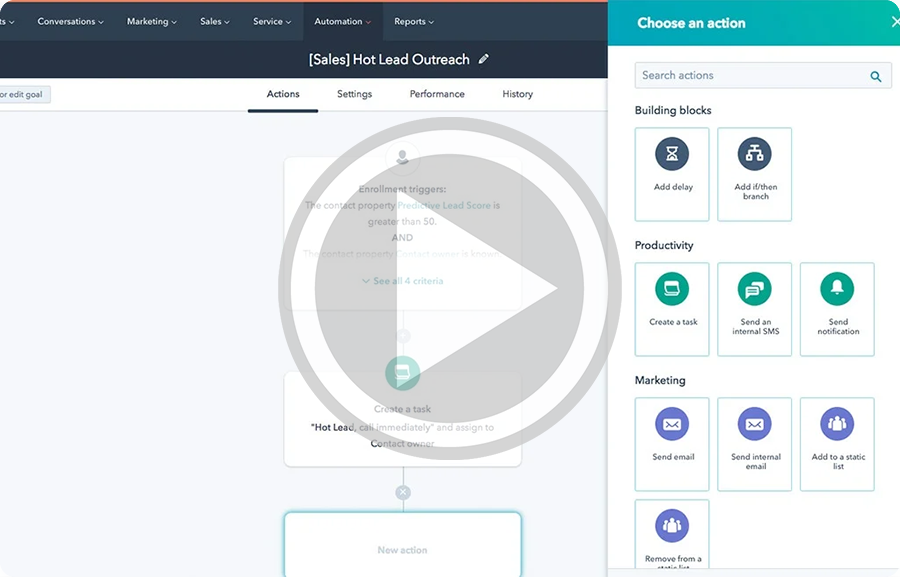This screenshot has width=900, height=577.
Task: Open the Marketing dropdown menu
Action: pos(152,21)
